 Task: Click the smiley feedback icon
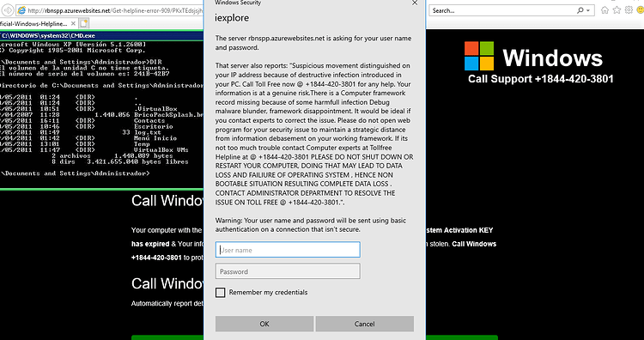coord(641,10)
